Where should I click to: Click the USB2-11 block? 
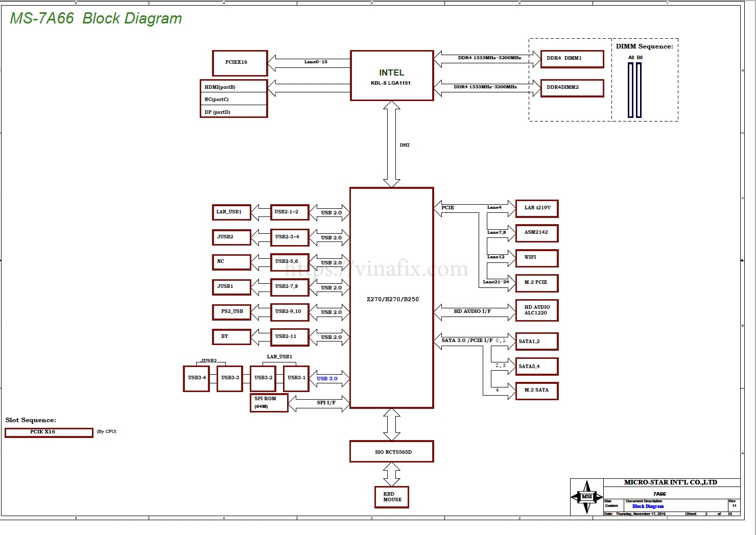click(x=290, y=337)
